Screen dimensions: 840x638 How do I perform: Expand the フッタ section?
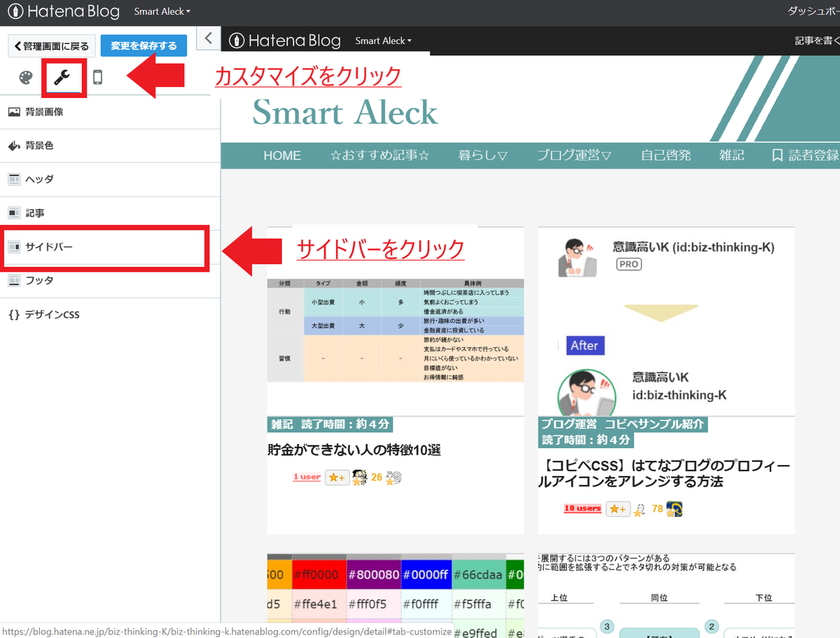[x=110, y=280]
